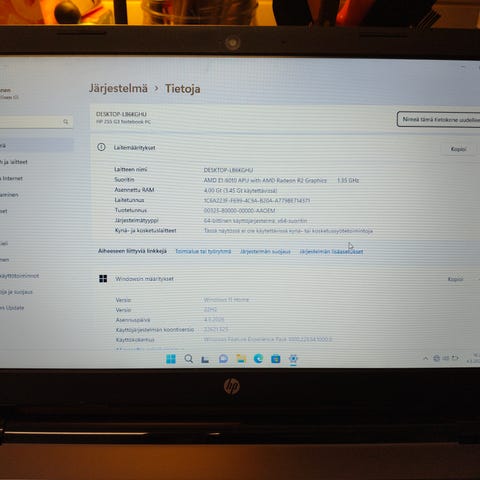
Task: Open taskbar Widgets icon
Action: 205,359
